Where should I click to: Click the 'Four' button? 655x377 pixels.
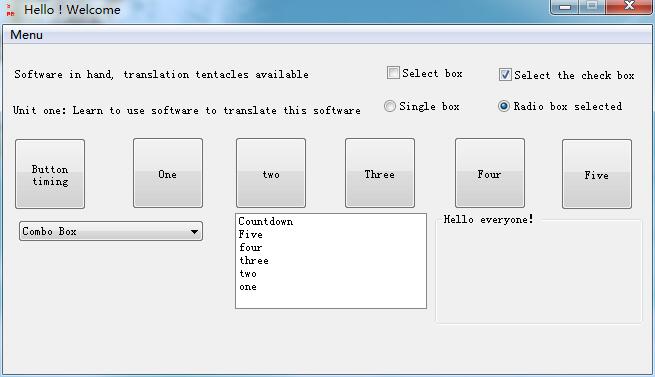click(x=490, y=173)
